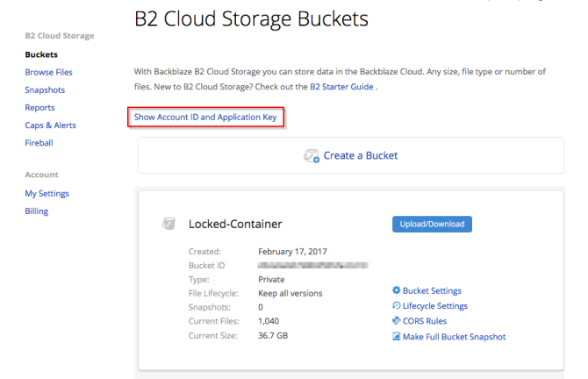Go to Billing
588x379 pixels.
(36, 211)
